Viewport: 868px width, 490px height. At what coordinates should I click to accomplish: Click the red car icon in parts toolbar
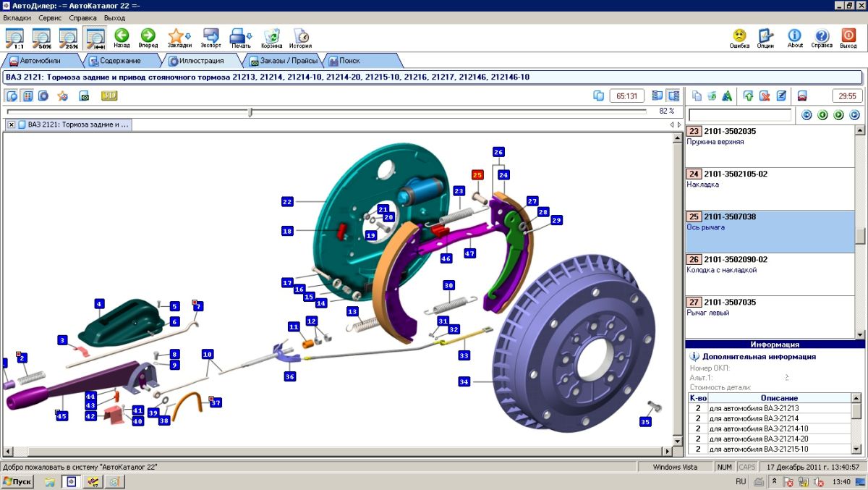(x=802, y=96)
